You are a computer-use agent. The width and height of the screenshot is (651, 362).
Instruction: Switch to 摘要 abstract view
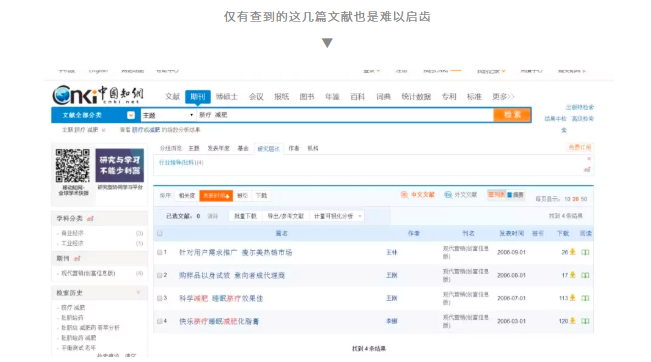pyautogui.click(x=516, y=195)
